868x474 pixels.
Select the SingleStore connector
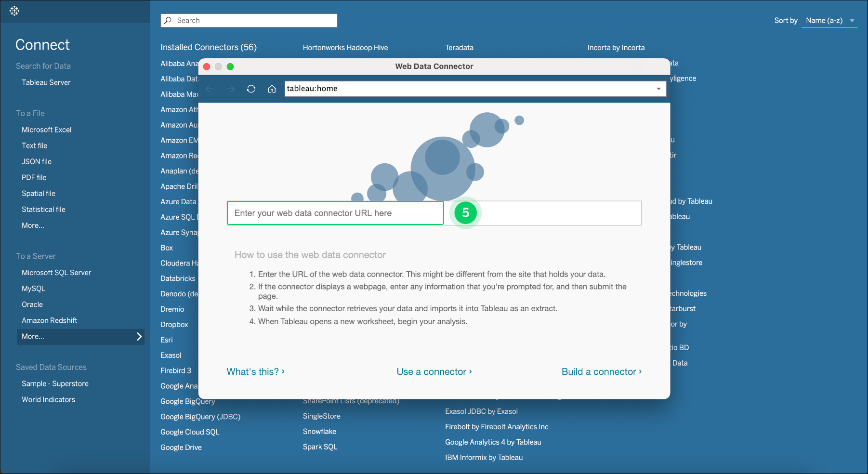[x=322, y=416]
